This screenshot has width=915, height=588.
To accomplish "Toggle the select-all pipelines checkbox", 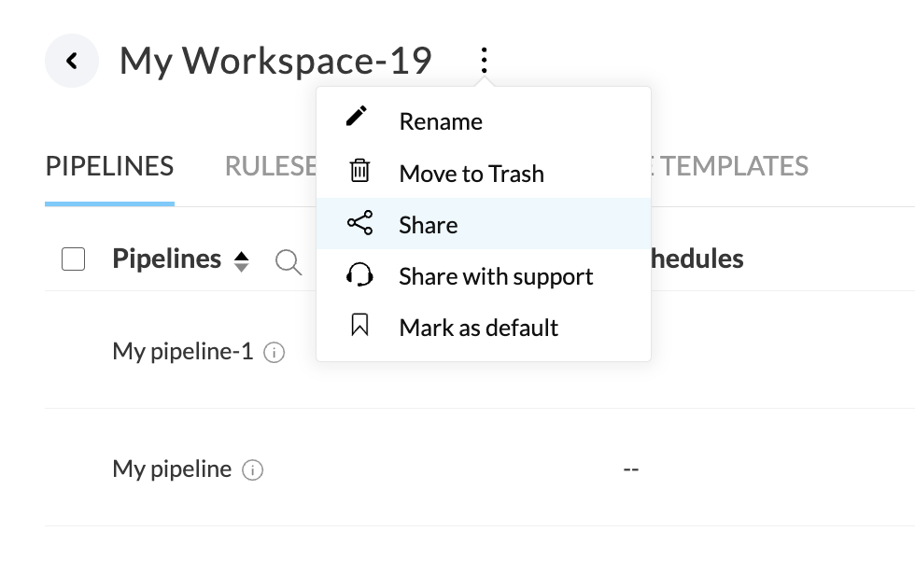I will [74, 259].
